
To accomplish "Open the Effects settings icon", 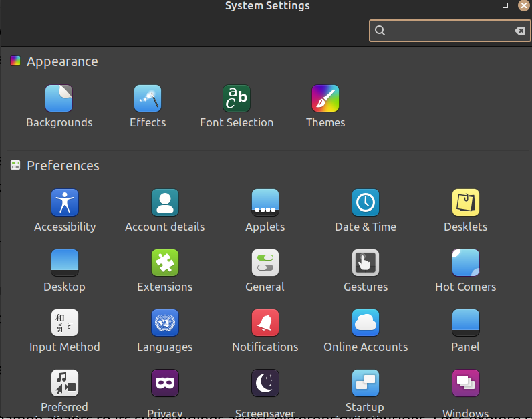I will [x=148, y=99].
